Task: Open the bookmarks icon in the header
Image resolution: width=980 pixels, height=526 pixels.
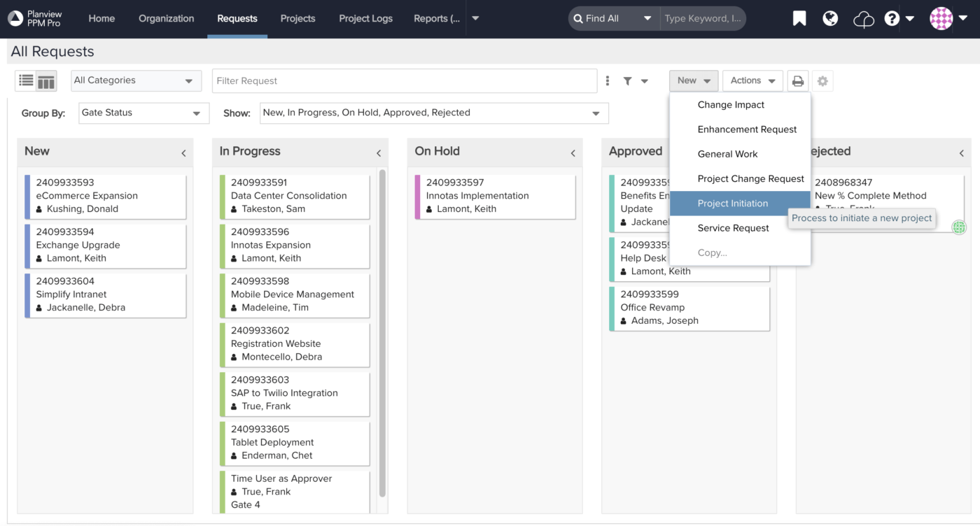Action: (x=799, y=19)
